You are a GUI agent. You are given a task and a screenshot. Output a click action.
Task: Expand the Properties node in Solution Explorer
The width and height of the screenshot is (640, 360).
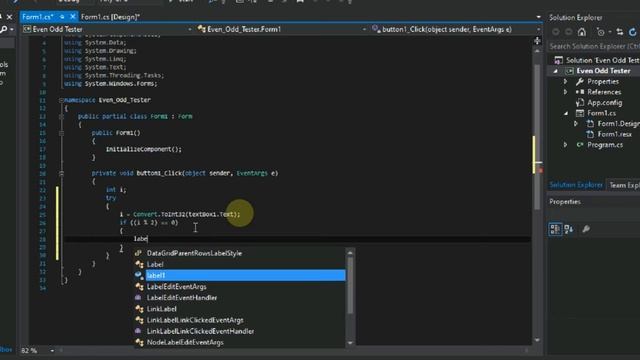(565, 82)
